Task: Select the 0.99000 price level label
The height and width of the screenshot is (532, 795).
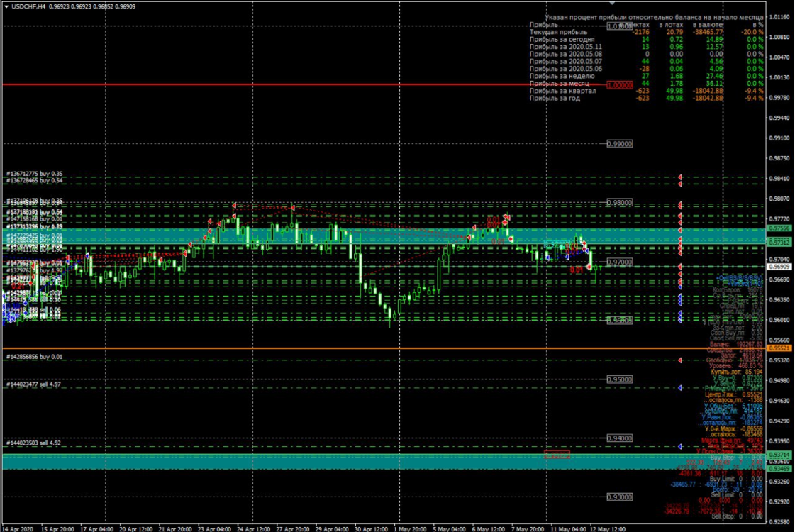Action: point(620,144)
